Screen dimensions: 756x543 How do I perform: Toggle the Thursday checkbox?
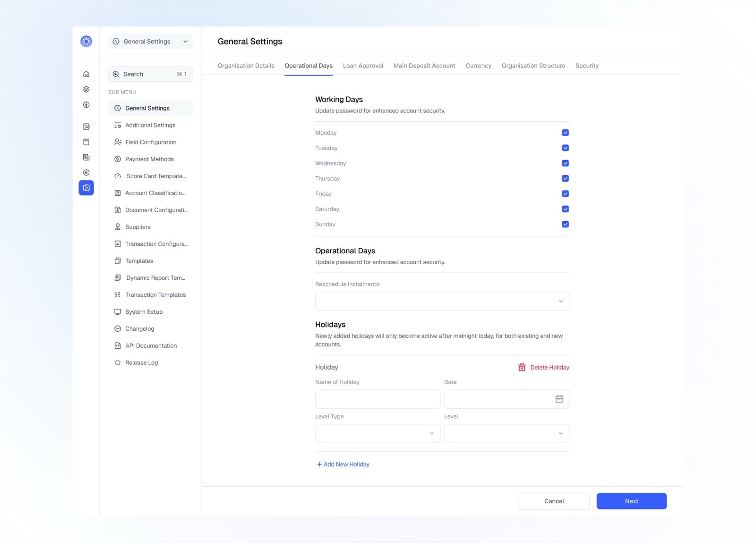tap(565, 179)
